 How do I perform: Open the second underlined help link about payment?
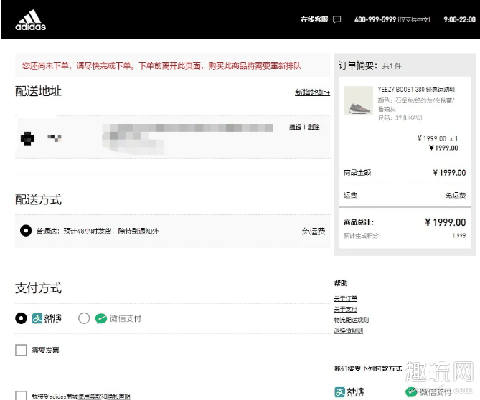point(345,309)
